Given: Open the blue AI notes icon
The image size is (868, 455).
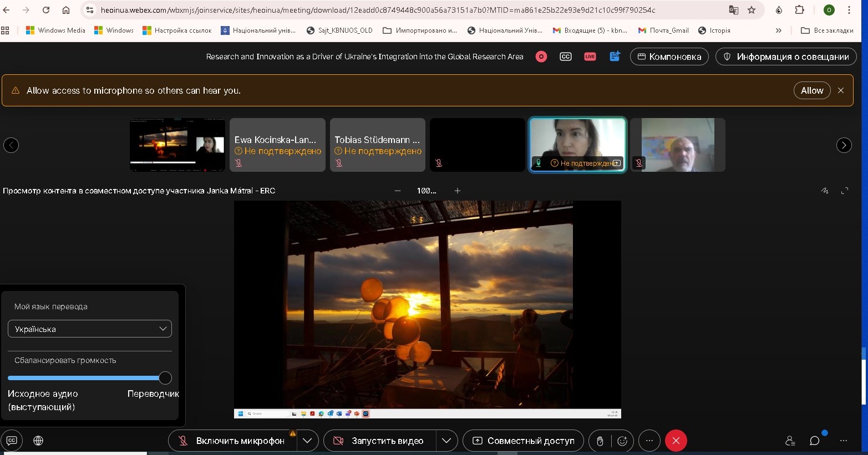Looking at the screenshot, I should 615,57.
